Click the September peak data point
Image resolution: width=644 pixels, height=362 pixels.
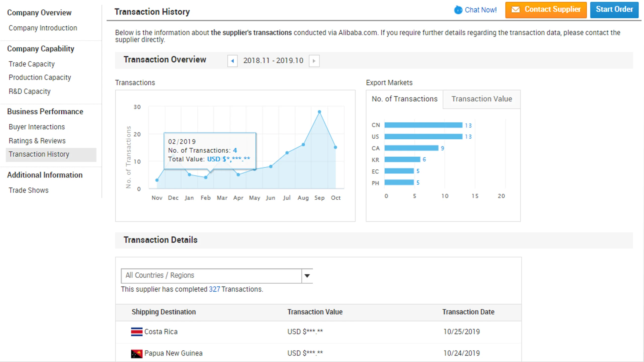[319, 112]
